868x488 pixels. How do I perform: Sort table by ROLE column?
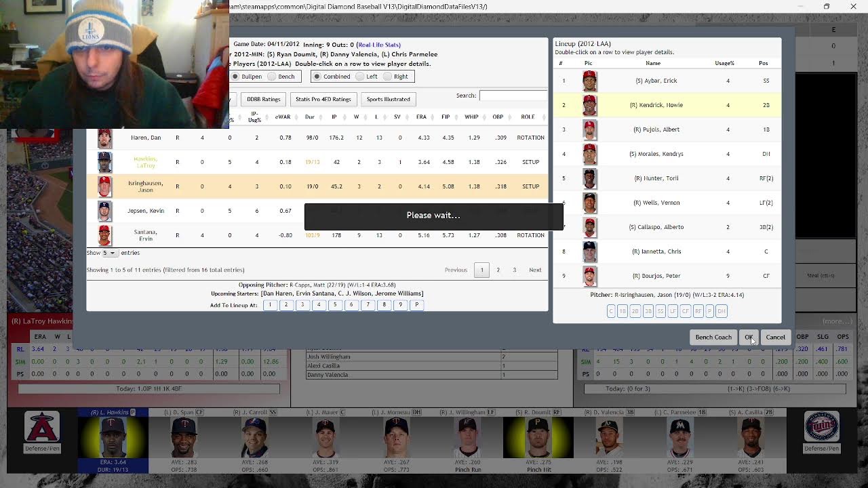528,117
